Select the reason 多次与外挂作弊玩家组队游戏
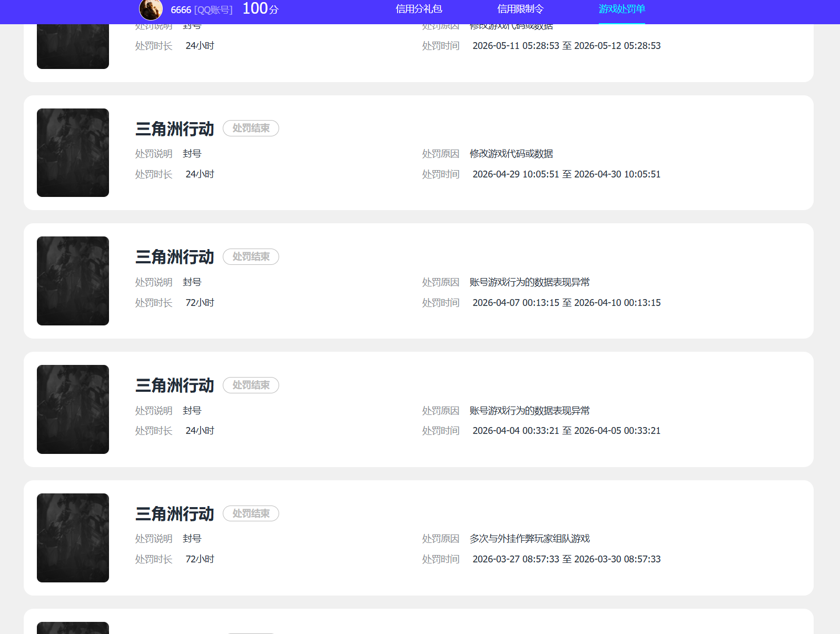The width and height of the screenshot is (840, 634). (x=530, y=539)
